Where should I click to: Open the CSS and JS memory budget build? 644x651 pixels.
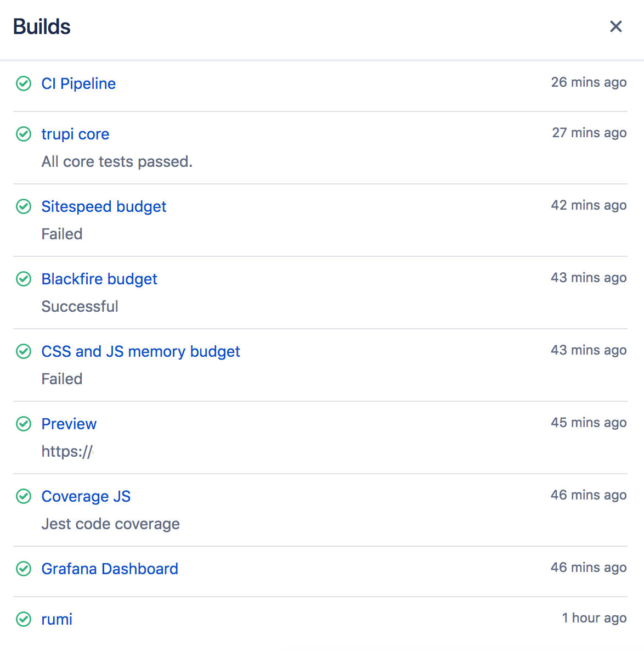(x=140, y=352)
